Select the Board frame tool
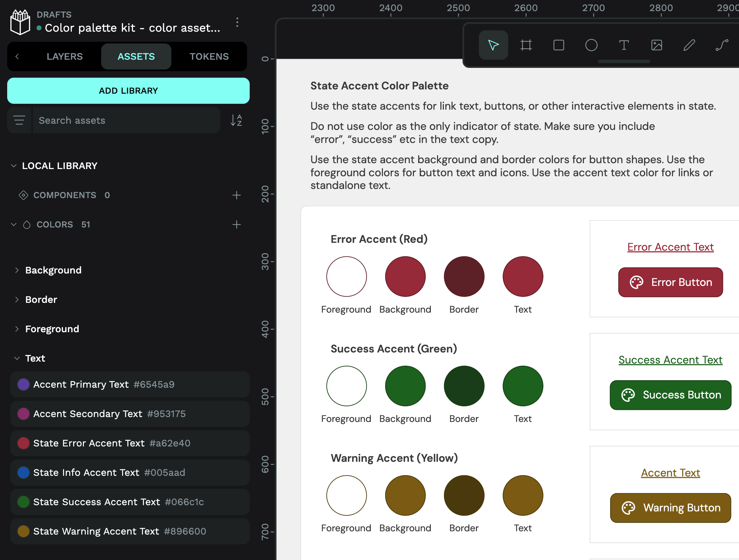Image resolution: width=739 pixels, height=560 pixels. pos(526,45)
